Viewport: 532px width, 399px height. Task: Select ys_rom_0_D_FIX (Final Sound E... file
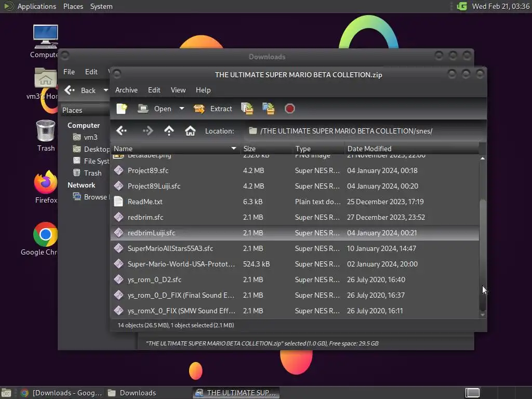pos(295,295)
